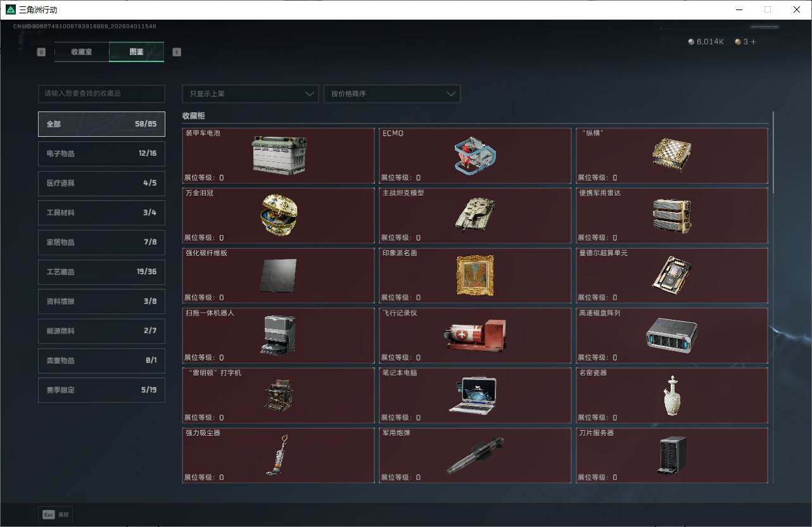
Task: Click the 收藏柜 section heading
Action: [x=193, y=116]
